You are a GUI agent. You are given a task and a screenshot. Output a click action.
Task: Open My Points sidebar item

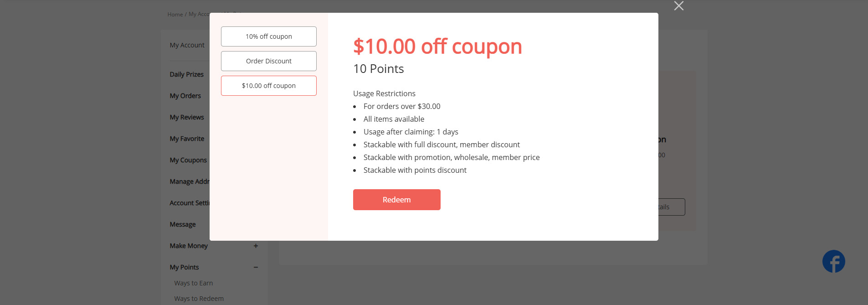click(185, 267)
